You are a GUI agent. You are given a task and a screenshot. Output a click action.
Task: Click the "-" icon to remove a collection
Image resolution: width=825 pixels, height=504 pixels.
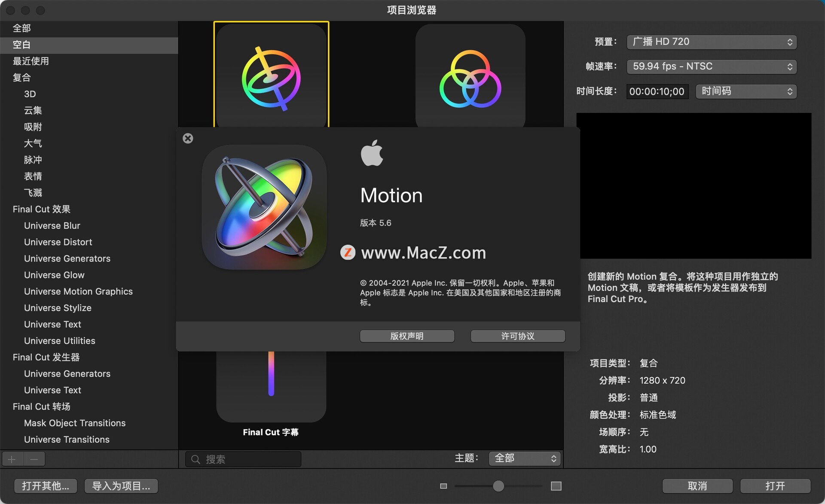[x=34, y=458]
